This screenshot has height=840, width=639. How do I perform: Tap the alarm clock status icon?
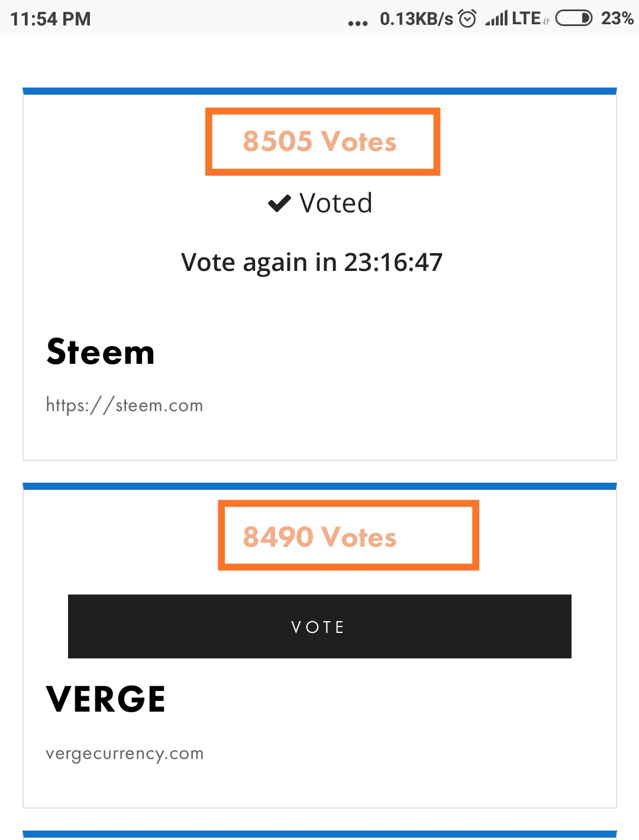pyautogui.click(x=467, y=19)
